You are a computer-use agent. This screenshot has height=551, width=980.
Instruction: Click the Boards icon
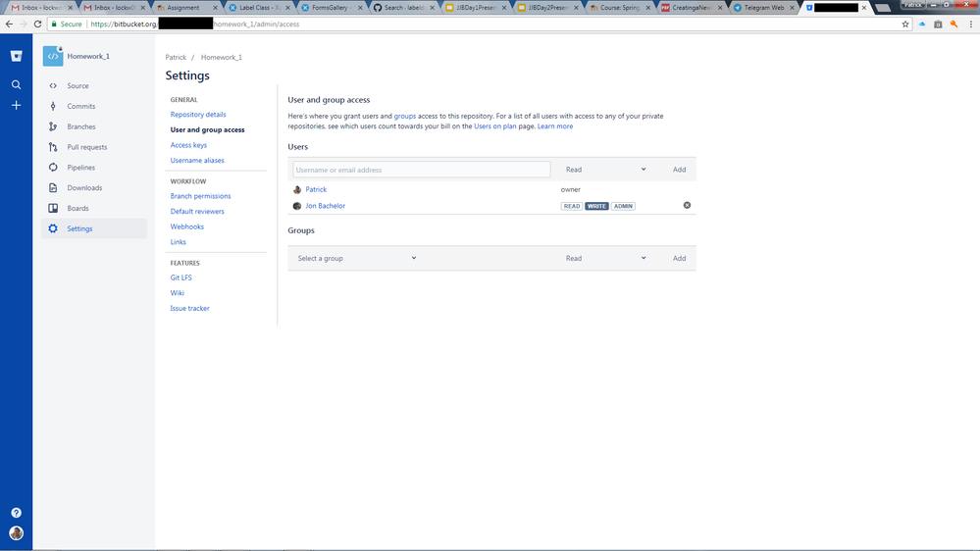click(x=53, y=208)
